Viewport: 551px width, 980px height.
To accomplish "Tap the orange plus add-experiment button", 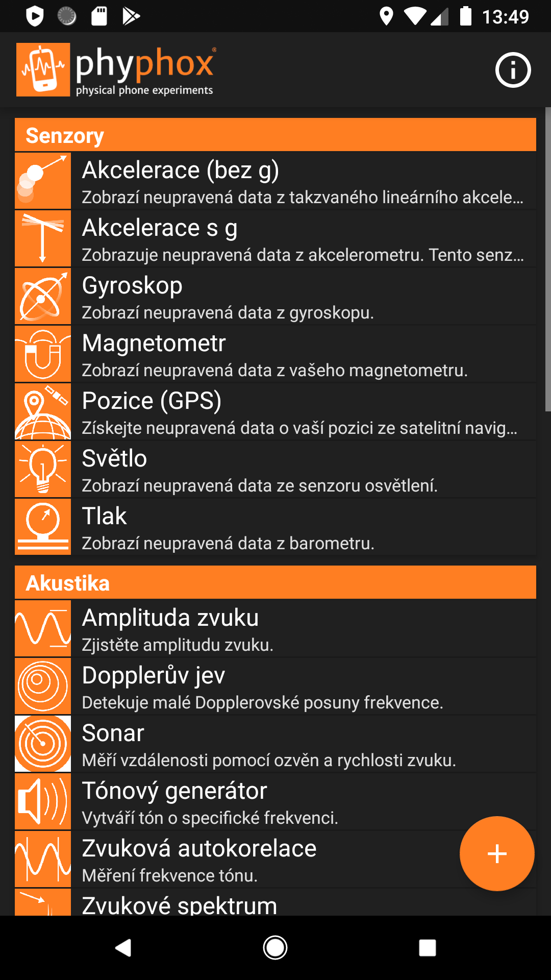I will click(x=497, y=854).
